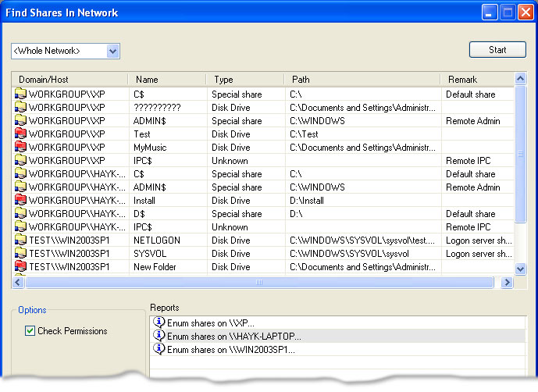
Task: Click the share icon in the SYSVOL row
Action: (x=20, y=253)
